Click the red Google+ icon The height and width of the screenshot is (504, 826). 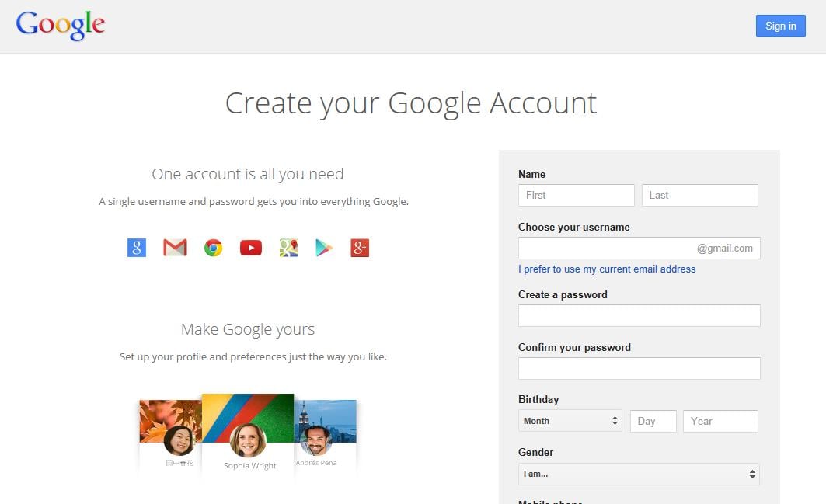(x=360, y=248)
